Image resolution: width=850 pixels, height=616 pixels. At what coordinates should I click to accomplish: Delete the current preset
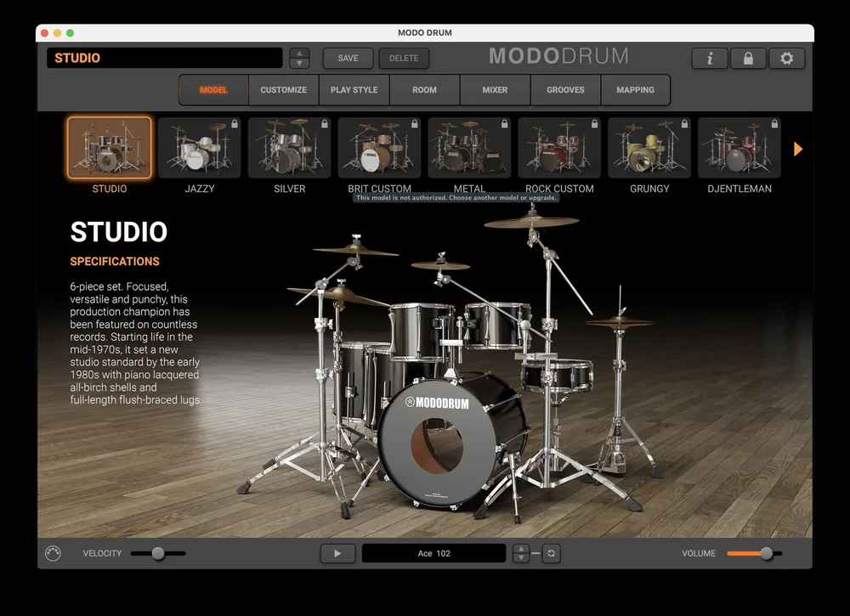403,58
